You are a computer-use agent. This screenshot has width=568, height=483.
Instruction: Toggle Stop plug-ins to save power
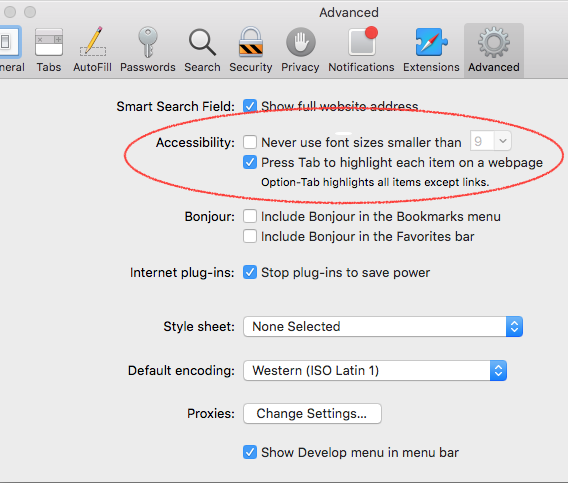pyautogui.click(x=250, y=272)
